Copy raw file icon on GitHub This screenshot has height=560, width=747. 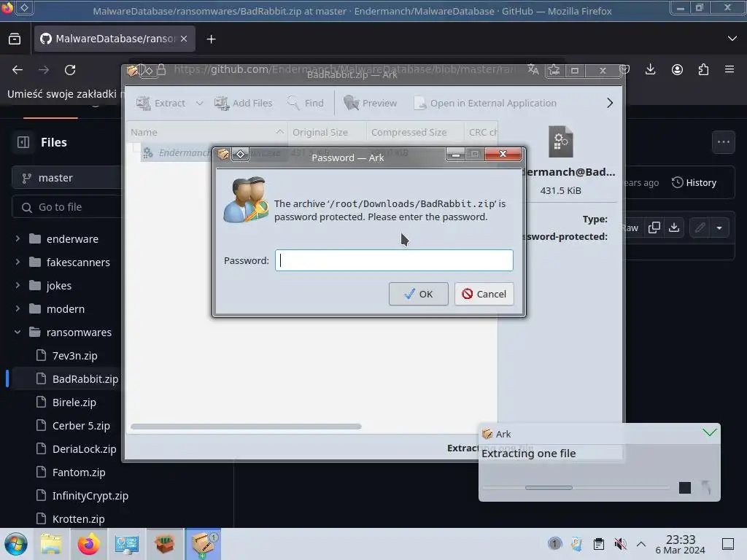(x=654, y=227)
